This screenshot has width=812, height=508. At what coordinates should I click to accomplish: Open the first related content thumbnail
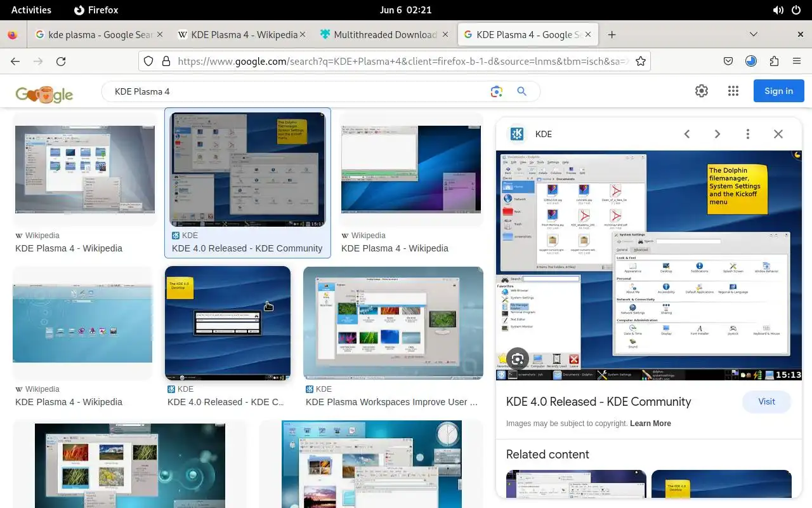tap(576, 484)
